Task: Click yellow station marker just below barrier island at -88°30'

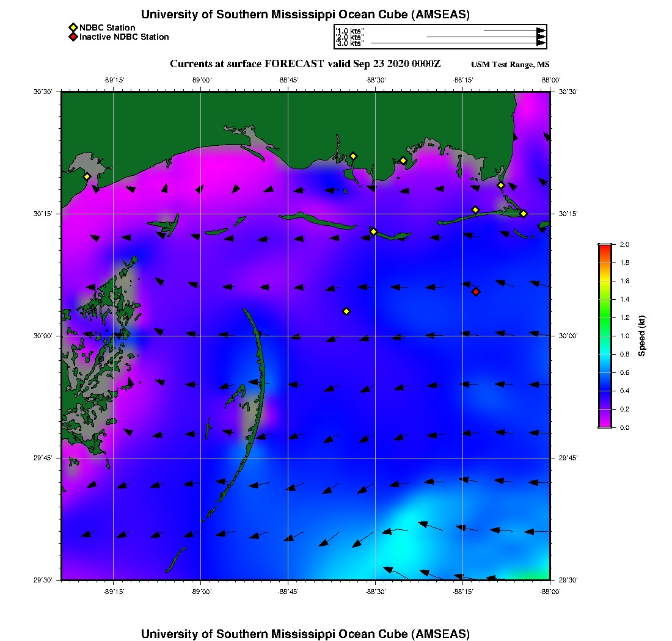Action: (374, 231)
